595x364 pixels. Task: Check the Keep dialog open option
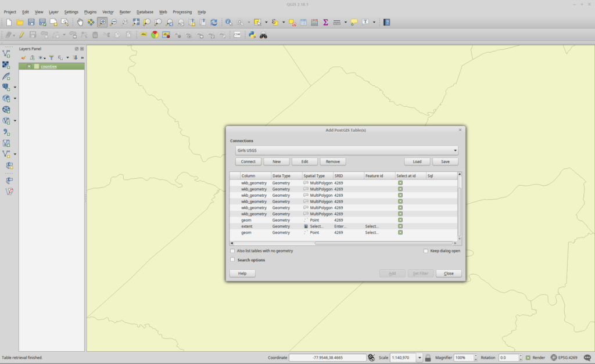[426, 250]
